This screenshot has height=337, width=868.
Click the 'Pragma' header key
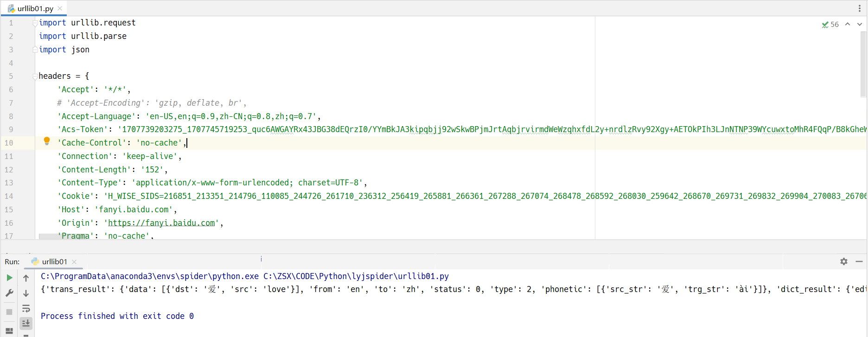click(76, 236)
